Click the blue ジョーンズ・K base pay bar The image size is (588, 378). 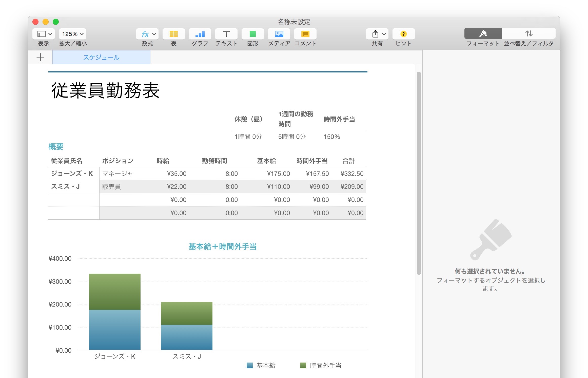click(x=115, y=330)
